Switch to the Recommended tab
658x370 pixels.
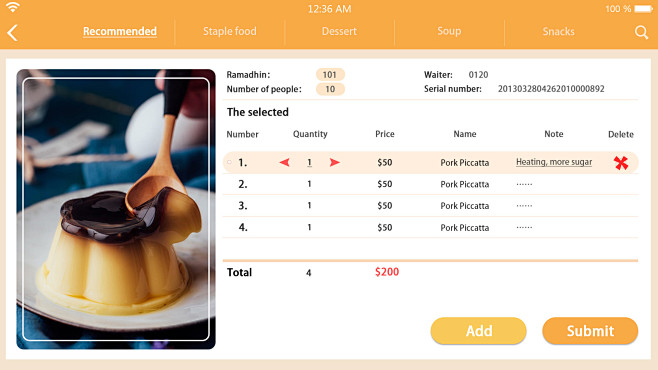click(120, 31)
